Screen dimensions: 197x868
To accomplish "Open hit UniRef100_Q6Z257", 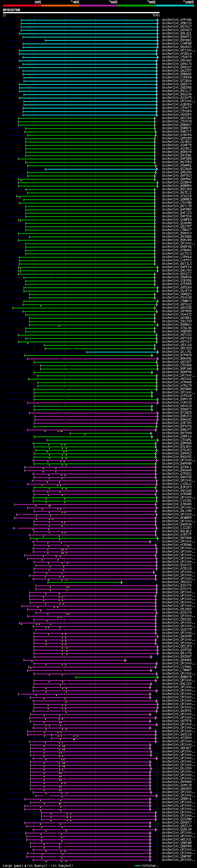I will 177,71.
